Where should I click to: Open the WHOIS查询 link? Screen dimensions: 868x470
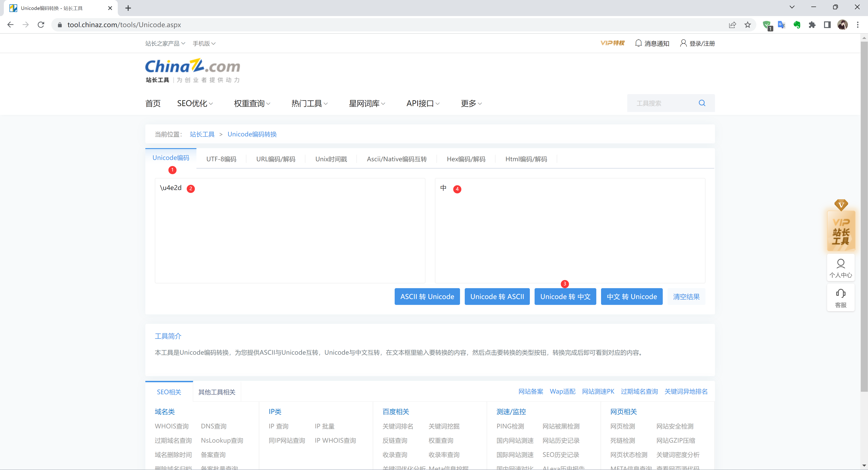172,426
